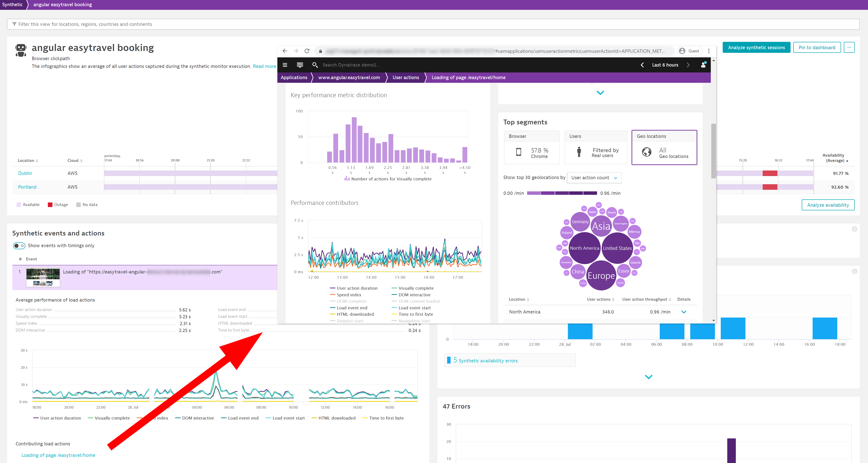Click the browser forward arrow icon
Image resolution: width=868 pixels, height=463 pixels.
pos(296,51)
